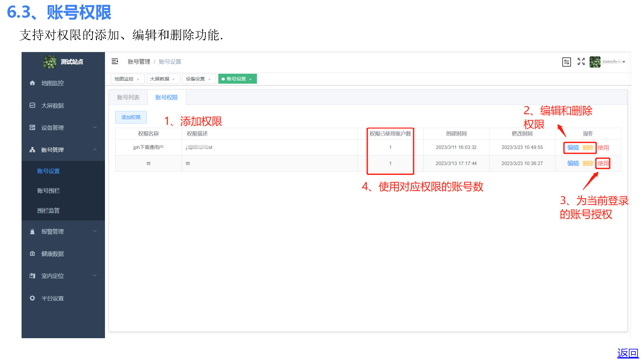Screen dimensions: 644x362
Task: Open 平台设置 in the sidebar
Action: tap(52, 298)
